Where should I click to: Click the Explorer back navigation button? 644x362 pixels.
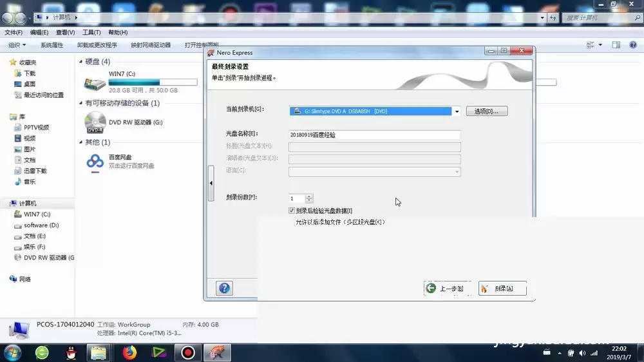pyautogui.click(x=7, y=17)
